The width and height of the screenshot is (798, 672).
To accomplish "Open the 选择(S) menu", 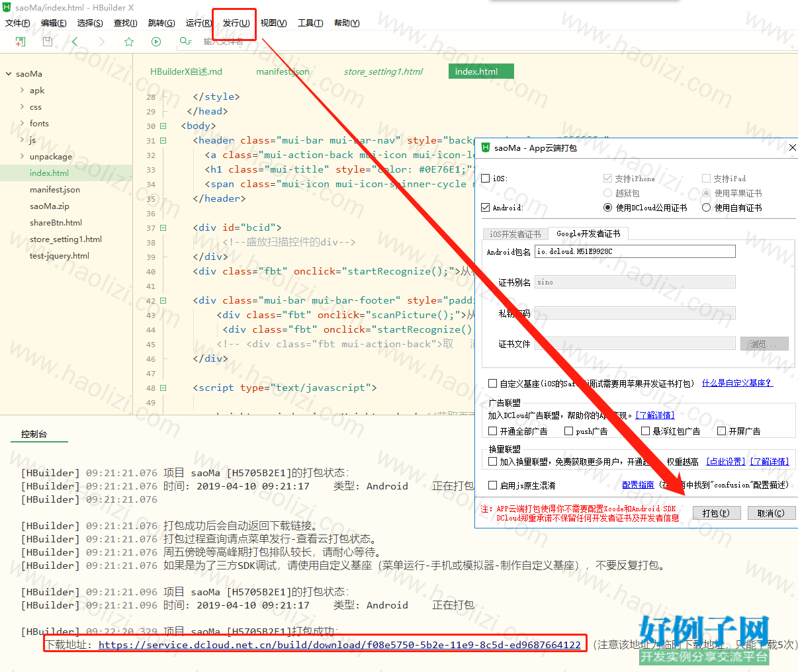I will [x=90, y=23].
